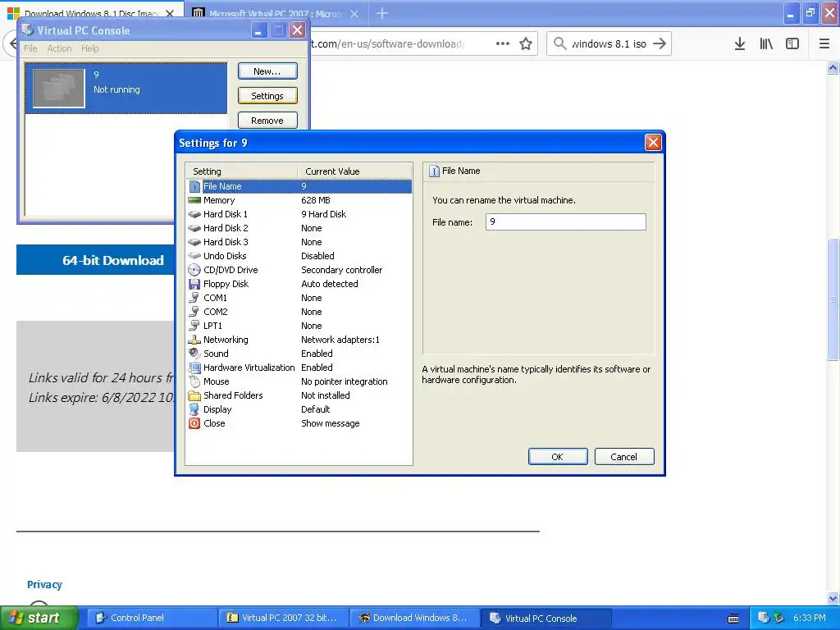
Task: Click search arrow go icon
Action: tap(660, 44)
